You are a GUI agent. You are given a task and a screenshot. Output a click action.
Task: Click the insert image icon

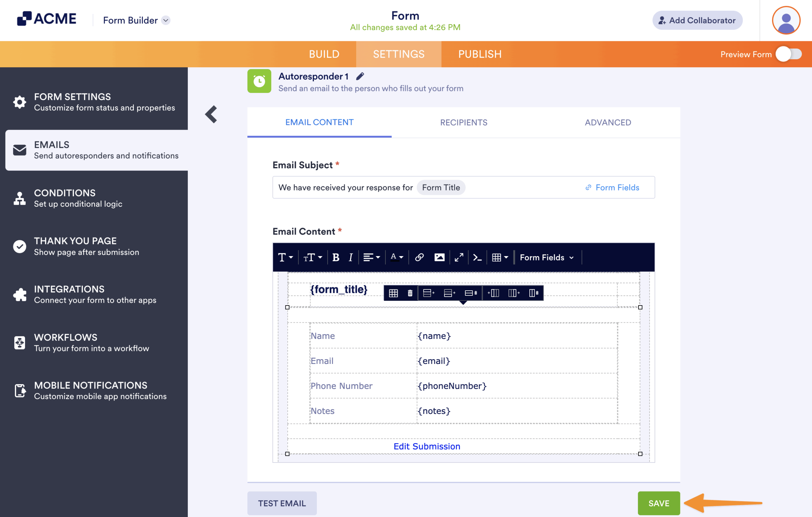(x=439, y=257)
